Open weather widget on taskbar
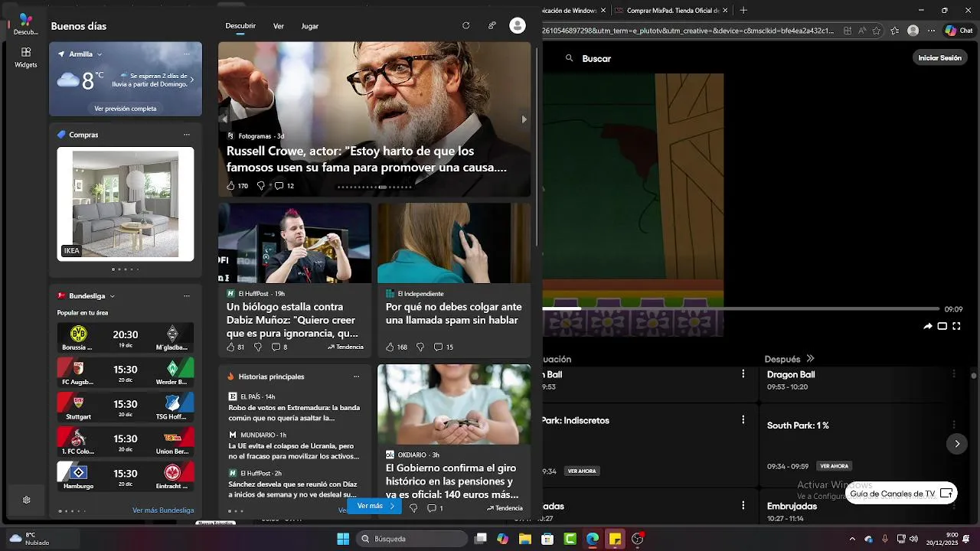This screenshot has height=551, width=980. [29, 539]
